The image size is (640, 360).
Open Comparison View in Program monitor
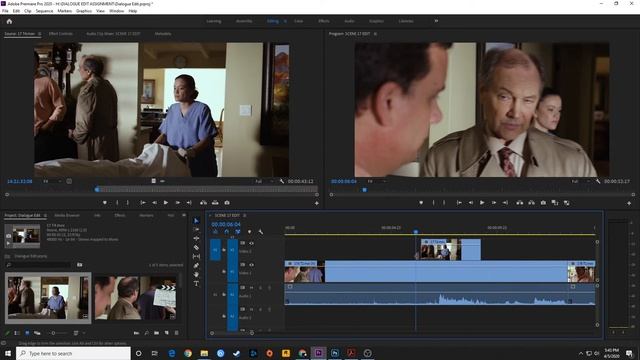555,202
